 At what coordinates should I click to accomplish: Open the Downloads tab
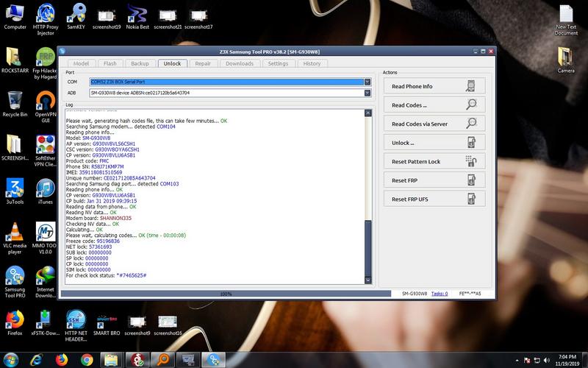click(x=240, y=63)
